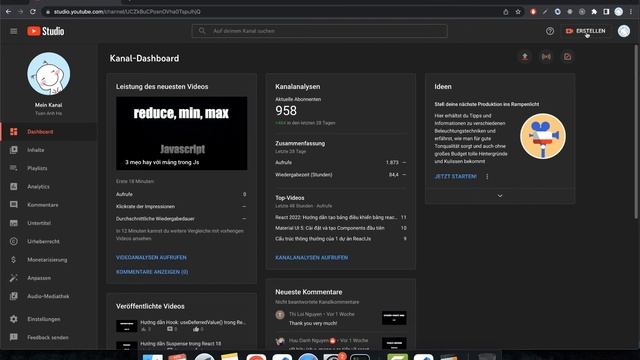This screenshot has height=360, width=640.
Task: Click the search magnifier icon
Action: [202, 31]
